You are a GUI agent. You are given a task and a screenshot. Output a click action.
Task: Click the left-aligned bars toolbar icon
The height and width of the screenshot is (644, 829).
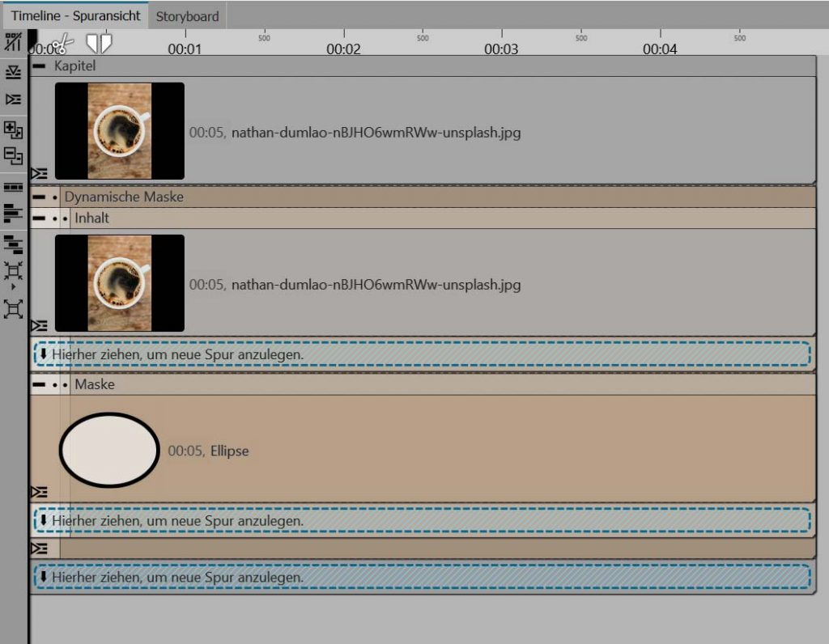[x=13, y=213]
